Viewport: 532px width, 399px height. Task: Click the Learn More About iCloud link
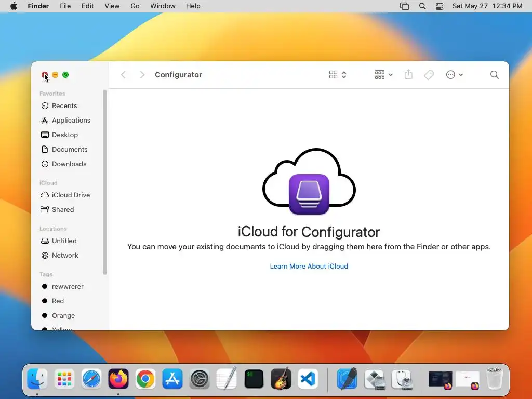coord(309,267)
